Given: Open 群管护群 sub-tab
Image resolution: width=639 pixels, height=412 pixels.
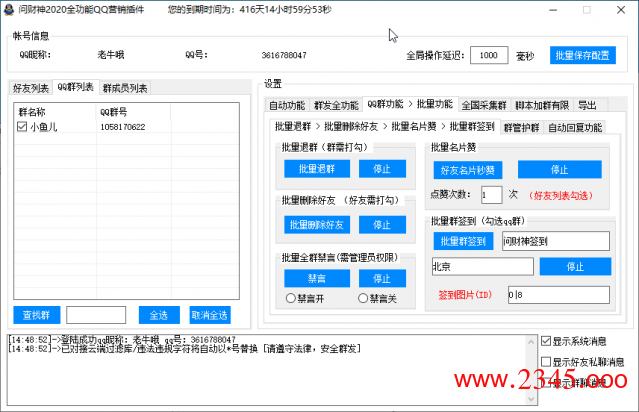Looking at the screenshot, I should point(521,128).
